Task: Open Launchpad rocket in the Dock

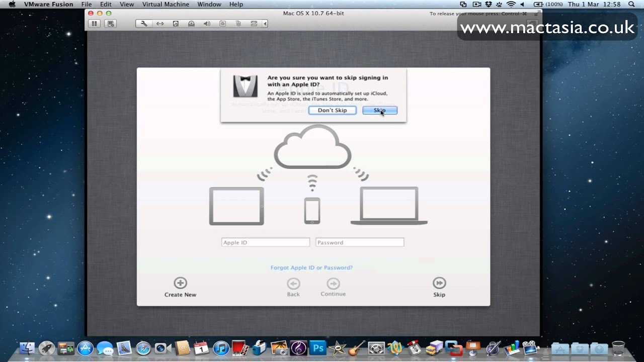Action: (47, 348)
